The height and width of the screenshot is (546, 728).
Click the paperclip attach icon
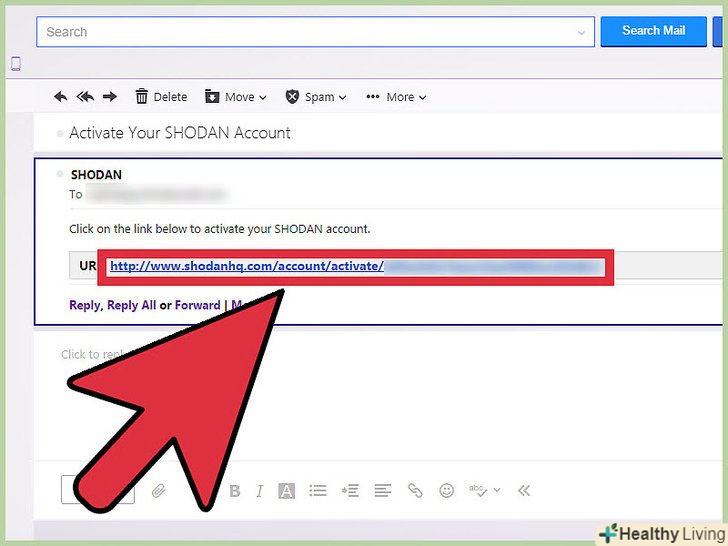[158, 490]
